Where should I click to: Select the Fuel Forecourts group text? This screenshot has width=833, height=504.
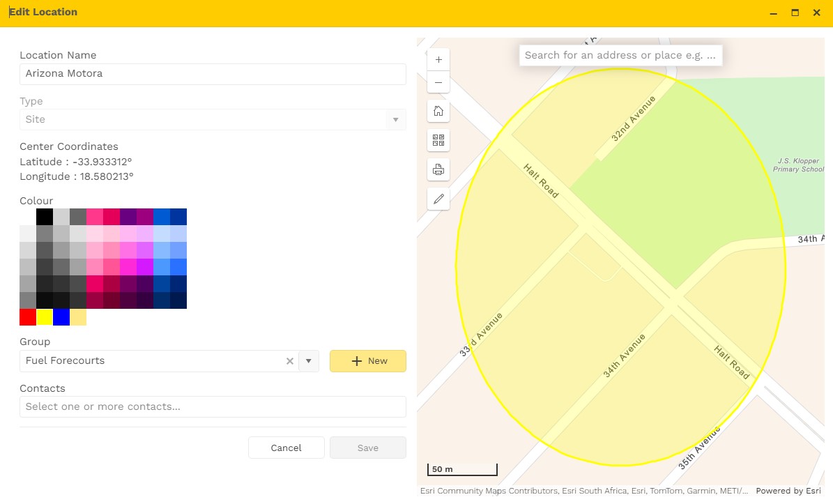65,360
